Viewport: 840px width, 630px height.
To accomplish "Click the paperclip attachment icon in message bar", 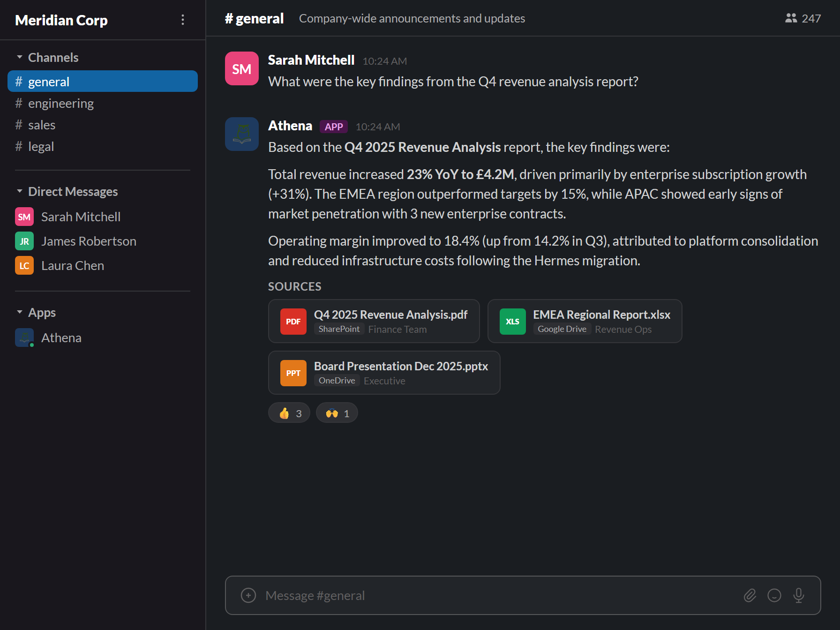I will pos(750,595).
